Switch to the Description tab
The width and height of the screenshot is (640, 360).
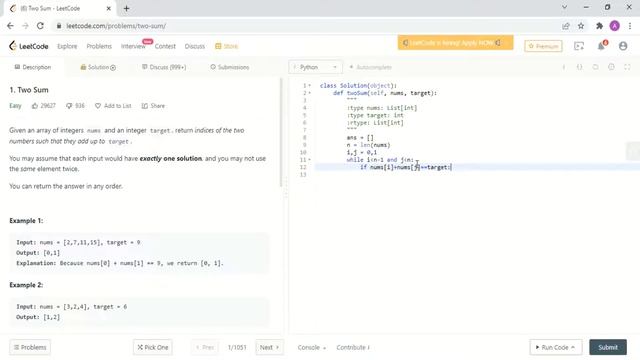(x=33, y=67)
